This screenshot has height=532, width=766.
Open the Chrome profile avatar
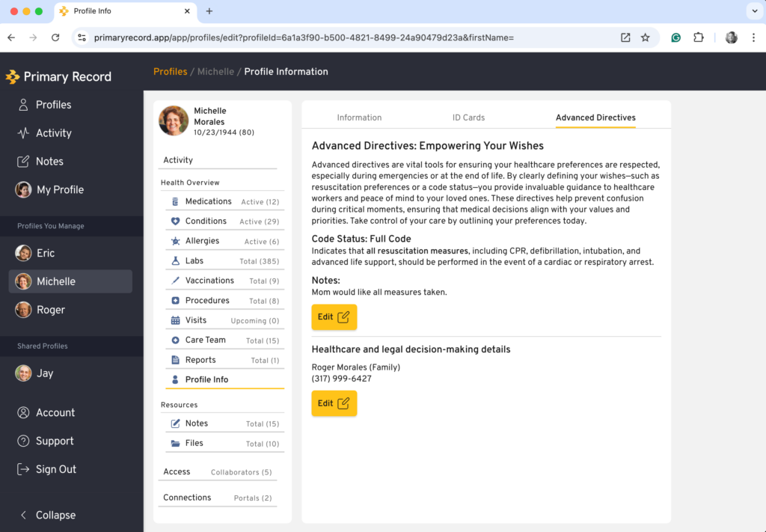(732, 37)
